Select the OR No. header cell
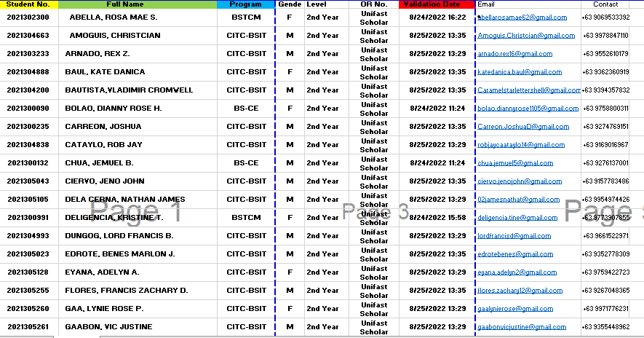Image resolution: width=644 pixels, height=338 pixels. (x=374, y=4)
